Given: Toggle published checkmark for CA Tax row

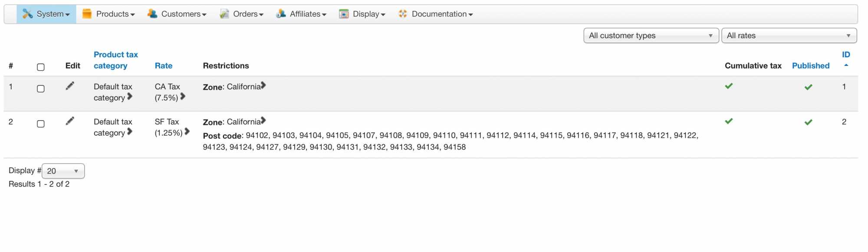Looking at the screenshot, I should point(808,87).
